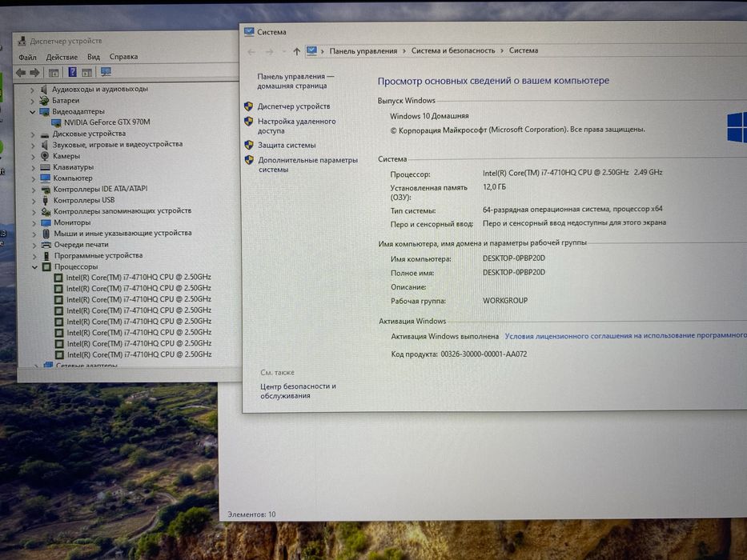Open Система и безопасность breadcrumb
Screen dimensions: 747x560
tap(453, 50)
